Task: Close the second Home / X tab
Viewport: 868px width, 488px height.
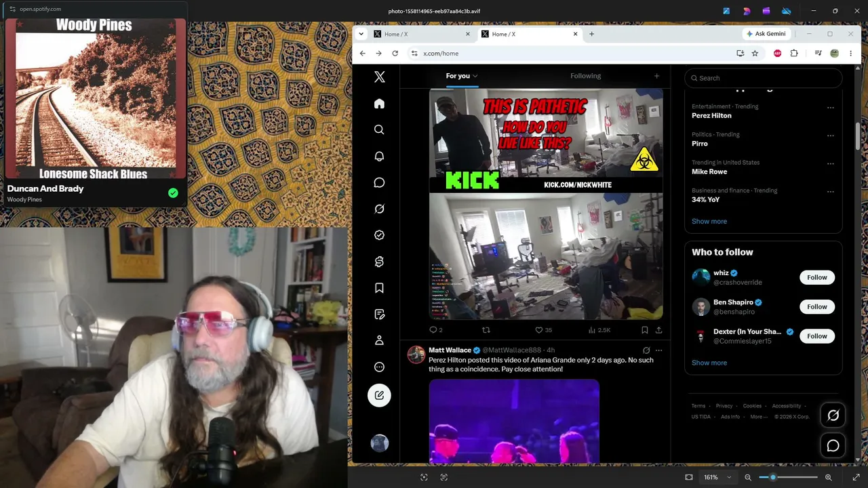Action: click(576, 34)
